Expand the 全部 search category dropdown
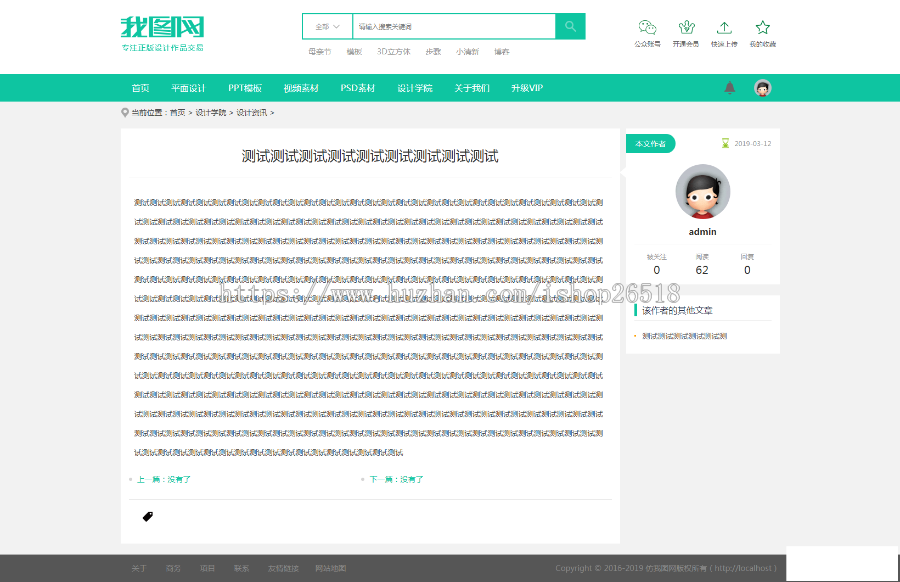 (x=327, y=26)
